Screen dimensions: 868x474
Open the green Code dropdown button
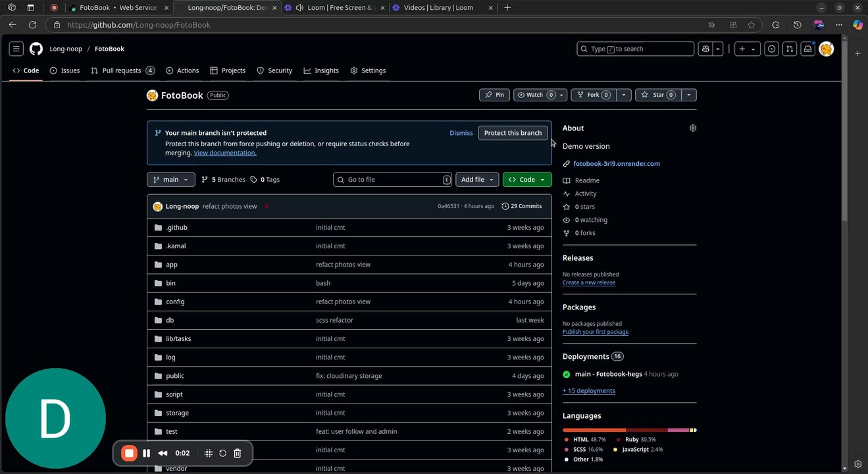527,180
